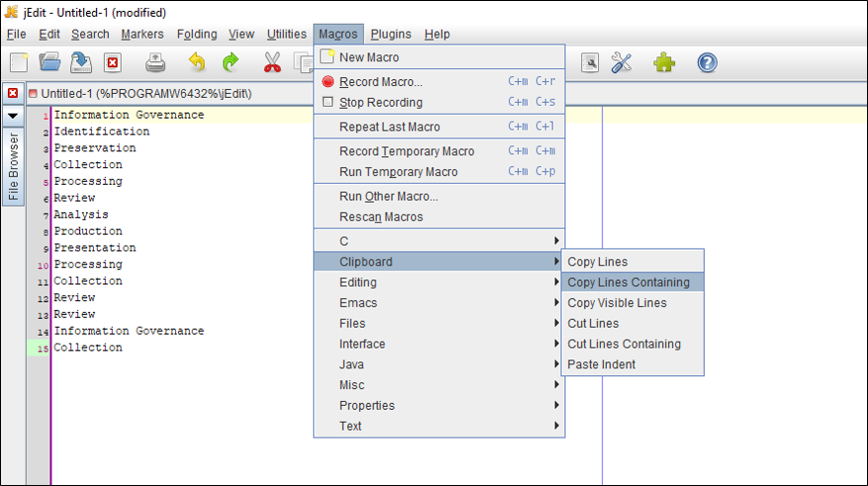Click the text 'Identification' on line 2
Viewport: 868px width, 486px height.
pos(101,131)
